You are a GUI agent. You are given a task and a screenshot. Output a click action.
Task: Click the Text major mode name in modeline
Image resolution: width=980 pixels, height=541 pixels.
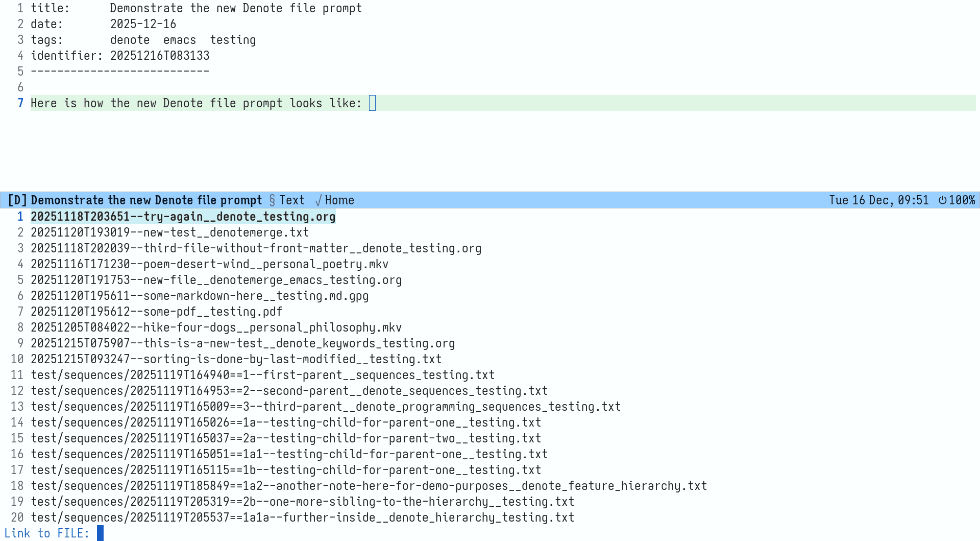point(292,200)
